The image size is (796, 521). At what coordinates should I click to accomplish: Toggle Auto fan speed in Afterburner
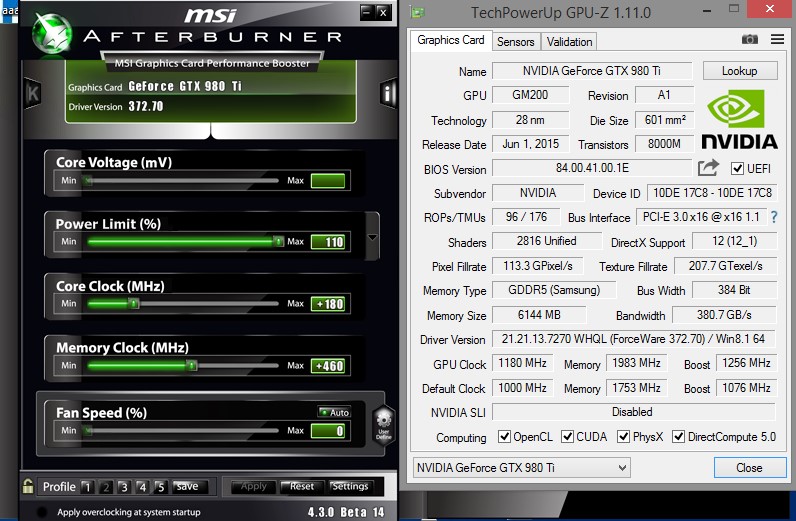point(334,412)
